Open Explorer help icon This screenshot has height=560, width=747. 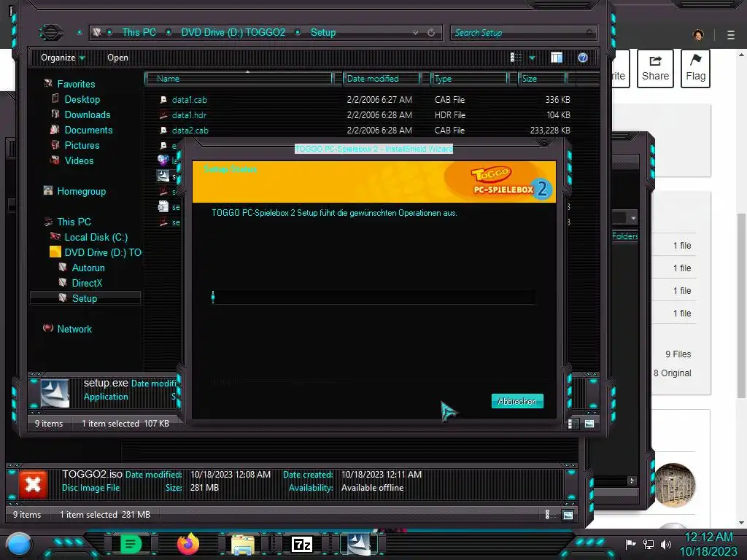click(582, 57)
